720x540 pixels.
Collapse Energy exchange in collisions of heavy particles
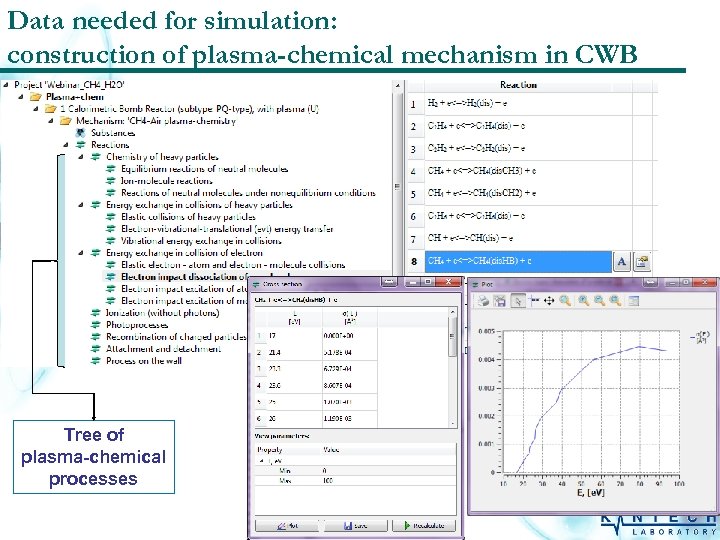pos(81,204)
